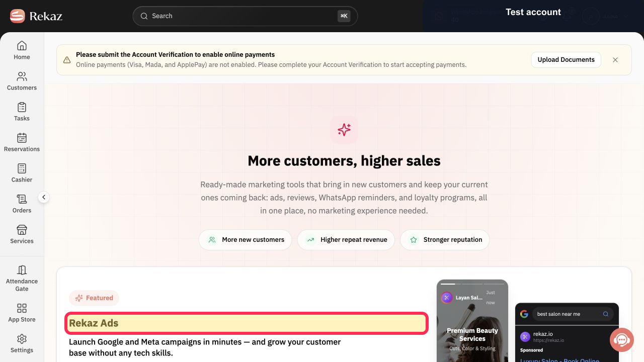Open the Settings gear icon
This screenshot has width=644, height=362.
click(x=22, y=339)
